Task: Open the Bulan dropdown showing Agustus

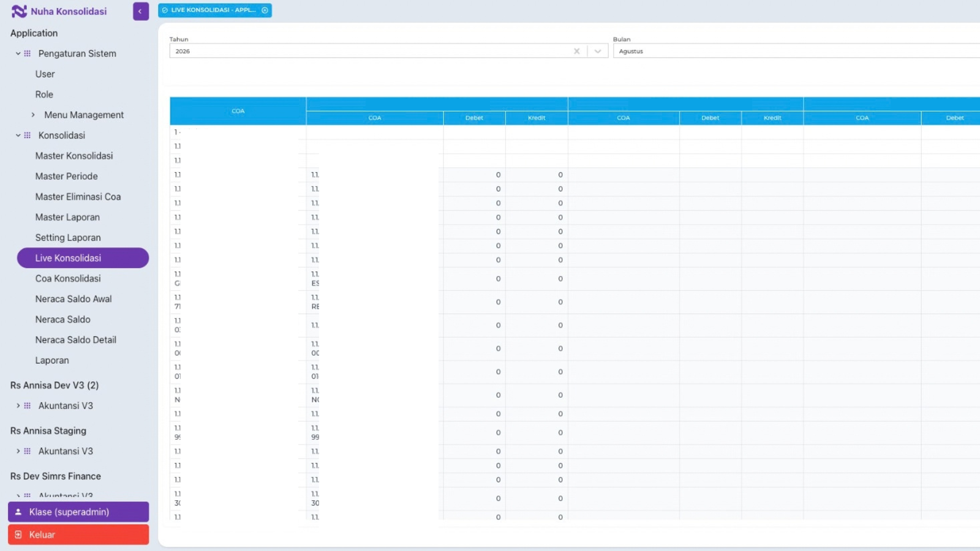Action: click(x=796, y=51)
